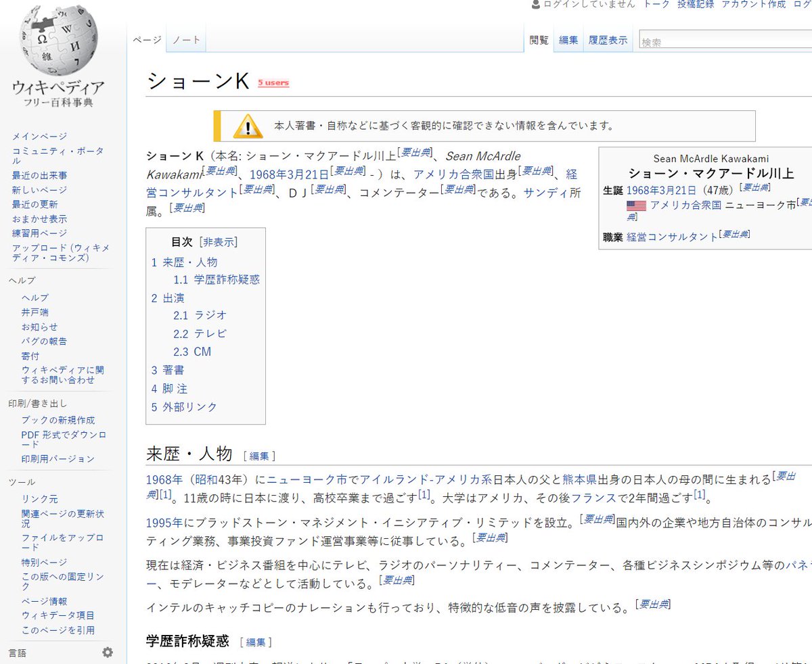Open ウィキデータ項目 link

click(x=58, y=615)
